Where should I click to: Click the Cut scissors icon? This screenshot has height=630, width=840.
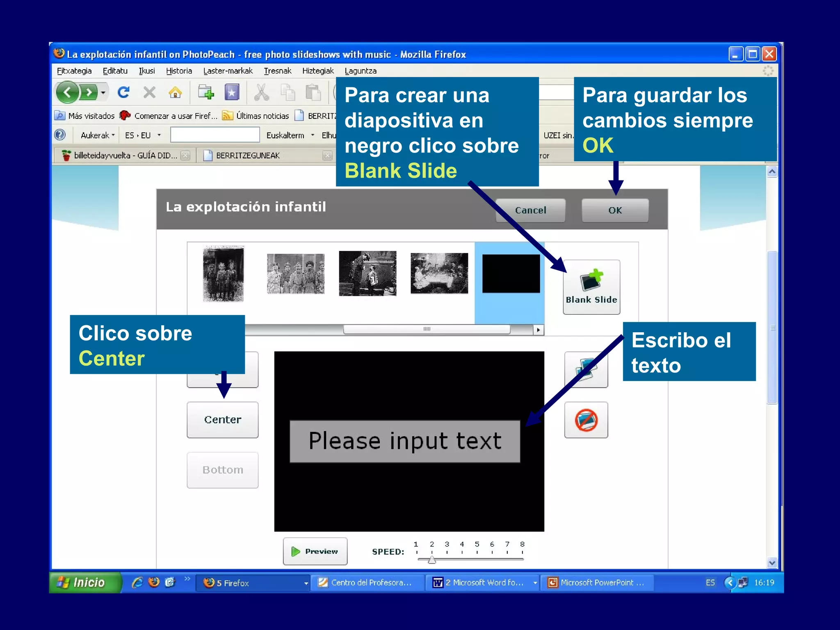point(261,92)
